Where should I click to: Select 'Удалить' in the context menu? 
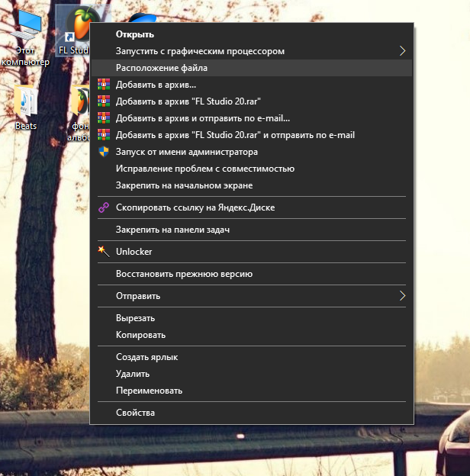point(251,374)
